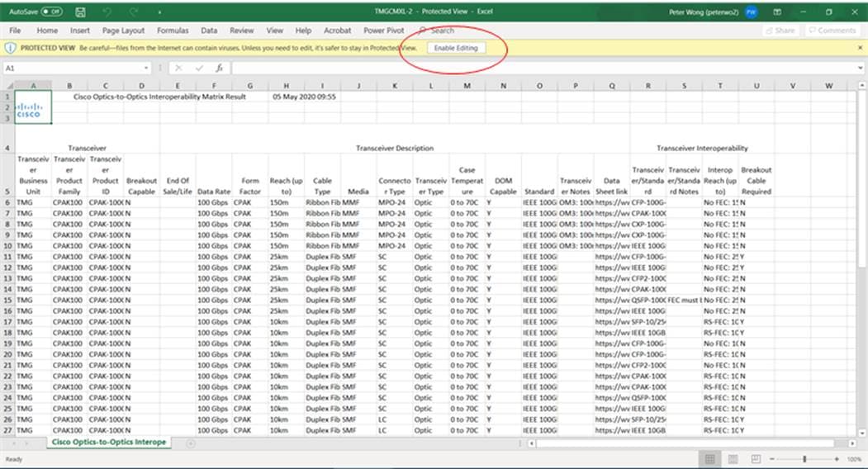Viewport: 868px width, 469px height.
Task: Click the Share button
Action: [x=780, y=31]
